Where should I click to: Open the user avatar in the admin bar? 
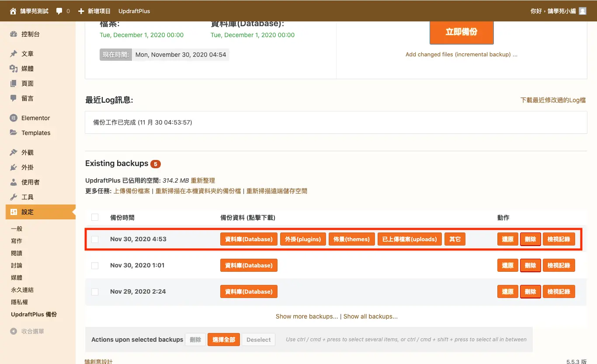tap(583, 11)
